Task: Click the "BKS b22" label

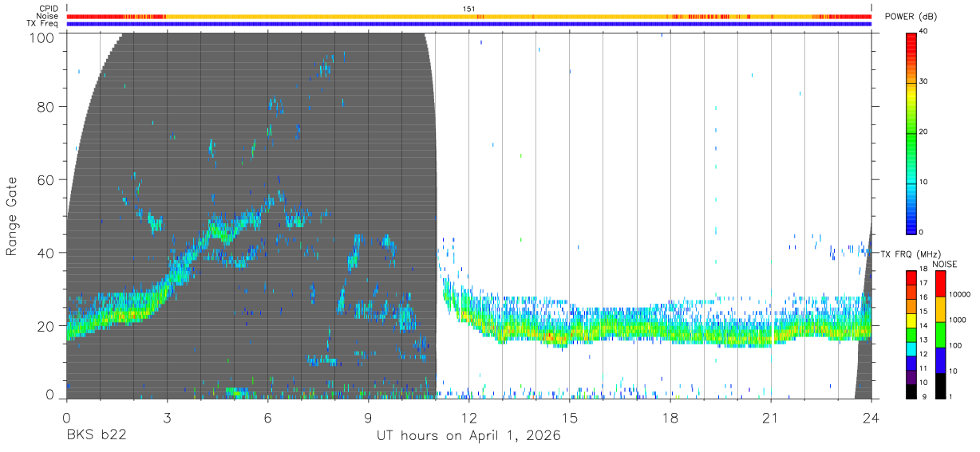Action: point(96,436)
